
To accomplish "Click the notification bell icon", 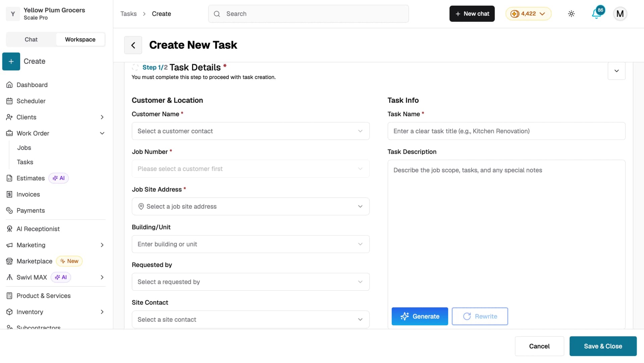I will (597, 14).
